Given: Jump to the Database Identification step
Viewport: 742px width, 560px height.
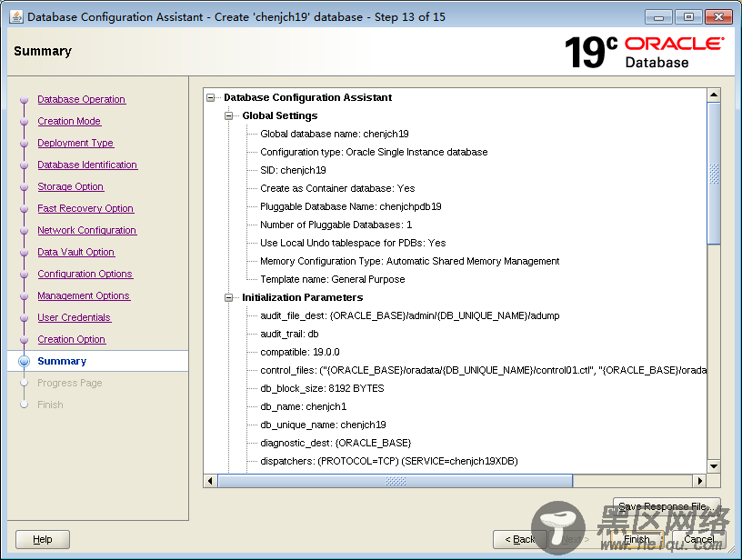Looking at the screenshot, I should (87, 165).
